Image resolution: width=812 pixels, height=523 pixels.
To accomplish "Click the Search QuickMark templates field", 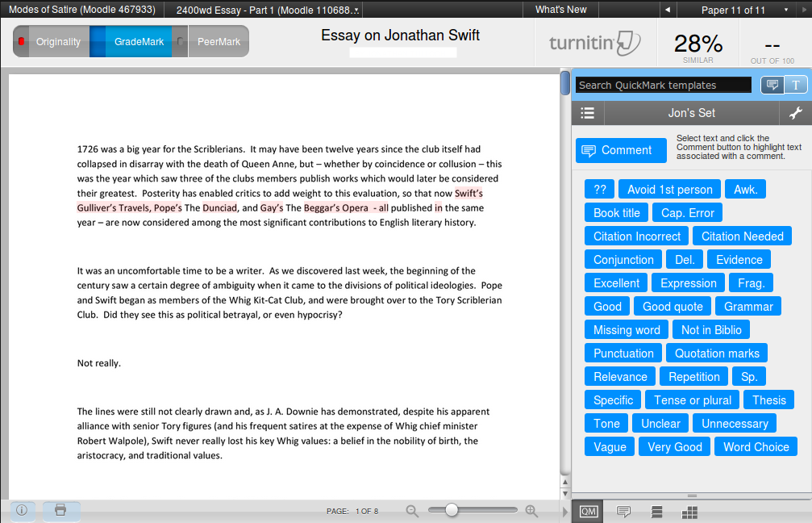I will 661,85.
